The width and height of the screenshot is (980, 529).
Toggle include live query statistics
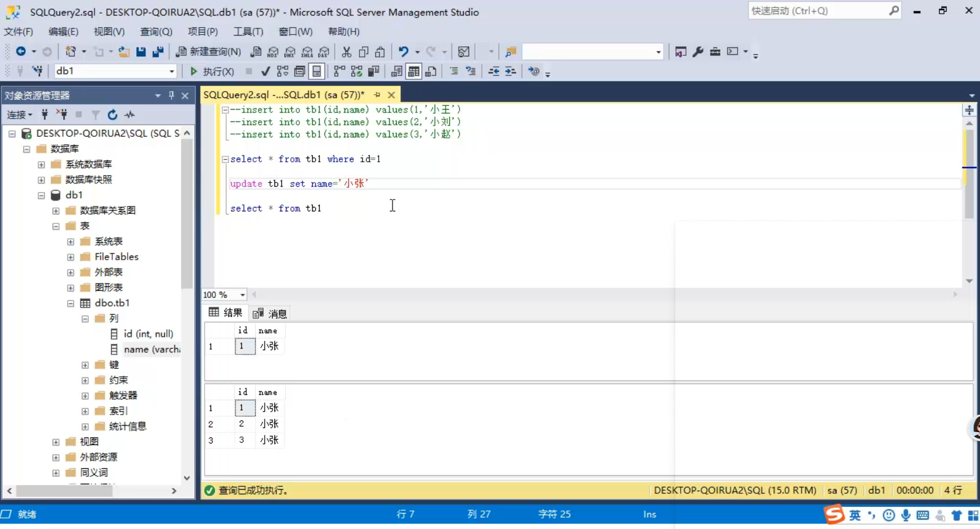tap(356, 71)
